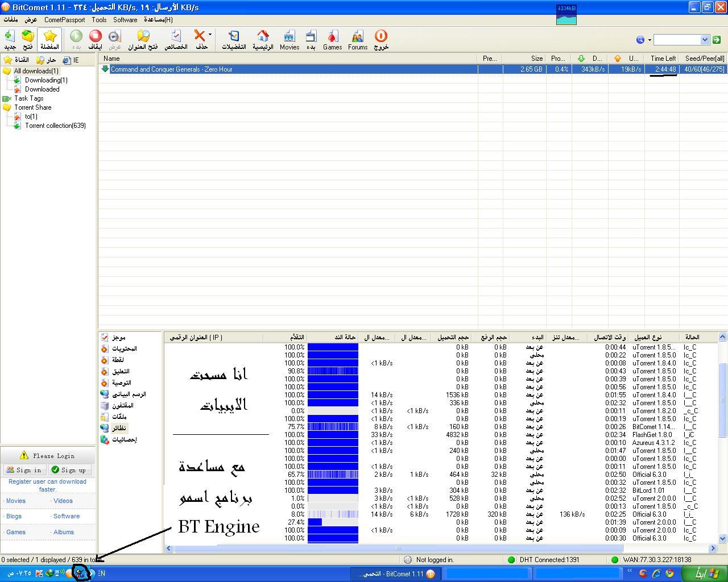Select the Command and Conquer Generals torrent row
The height and width of the screenshot is (582, 728).
(x=413, y=69)
